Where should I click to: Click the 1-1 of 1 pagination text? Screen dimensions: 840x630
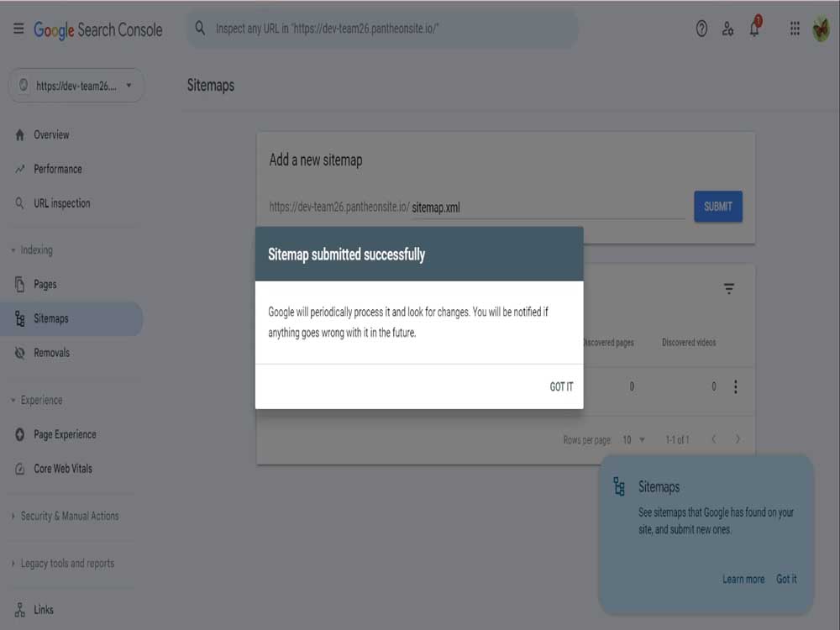(x=677, y=440)
